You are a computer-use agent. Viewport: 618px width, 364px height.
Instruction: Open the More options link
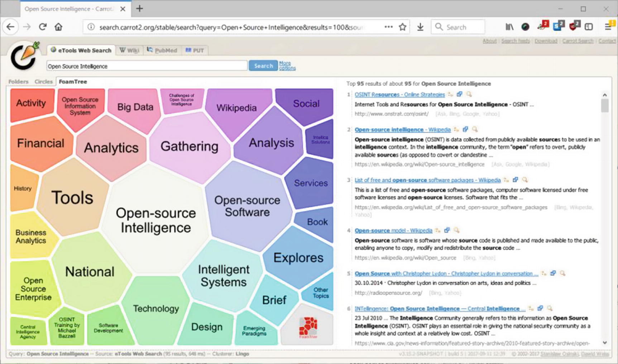coord(287,65)
